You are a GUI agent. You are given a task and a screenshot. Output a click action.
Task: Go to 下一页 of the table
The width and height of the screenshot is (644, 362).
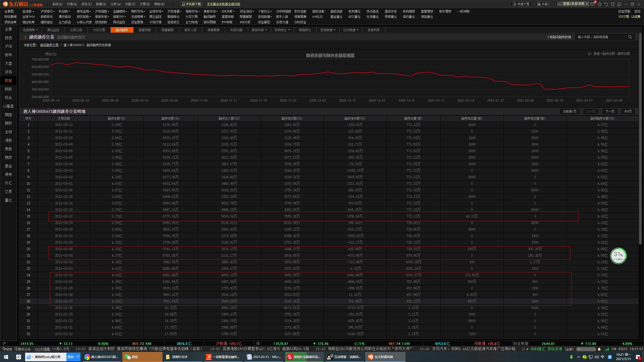(x=610, y=111)
